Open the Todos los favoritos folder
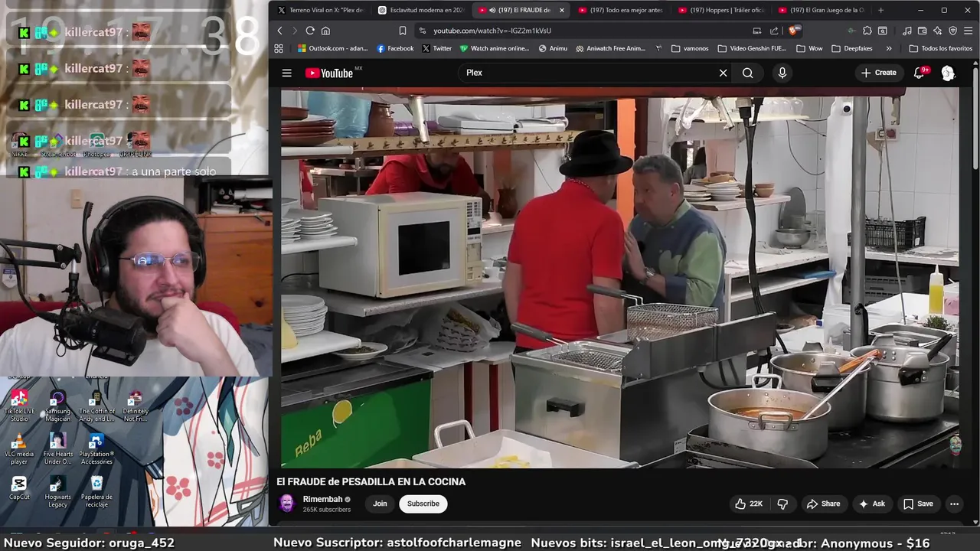The height and width of the screenshot is (551, 980). point(940,48)
